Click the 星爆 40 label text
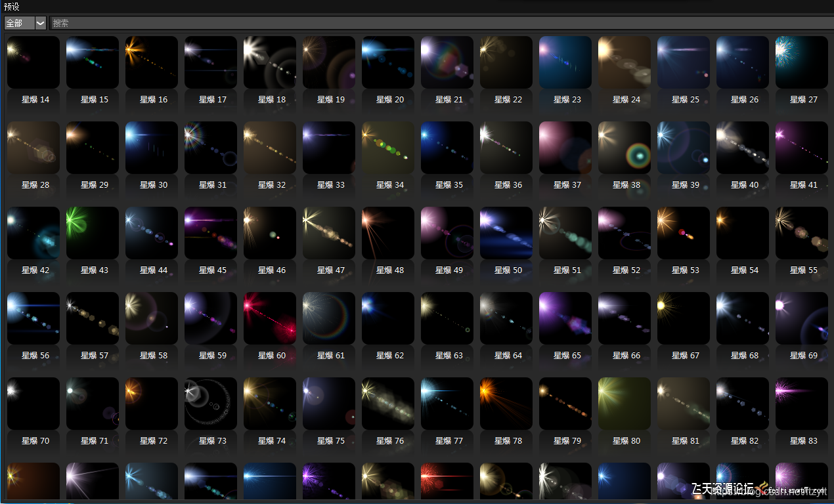The height and width of the screenshot is (504, 834). (x=745, y=185)
